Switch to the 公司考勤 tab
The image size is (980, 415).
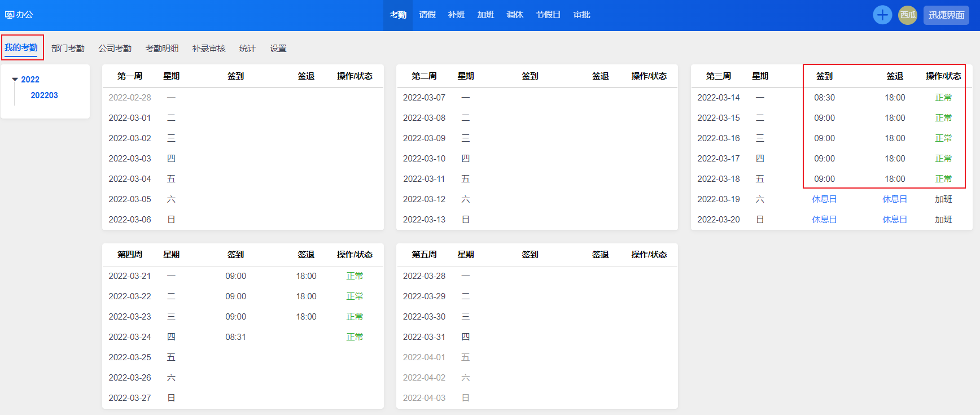pos(115,49)
